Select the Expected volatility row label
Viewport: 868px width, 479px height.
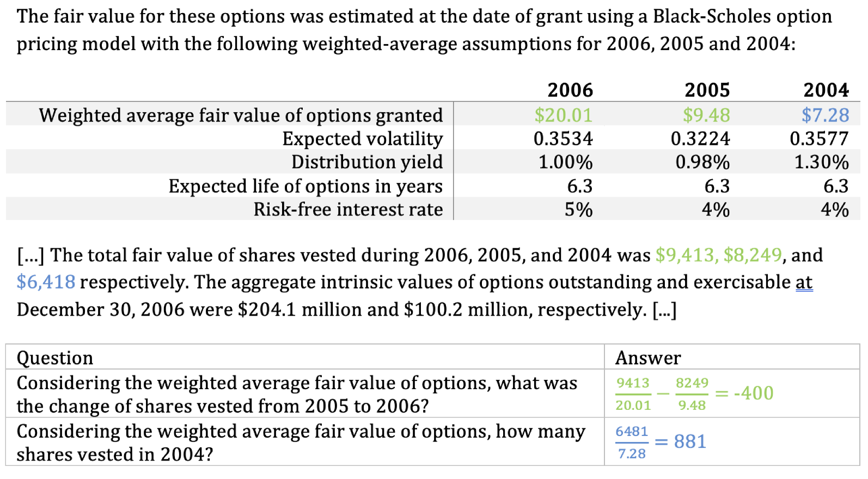coord(362,139)
